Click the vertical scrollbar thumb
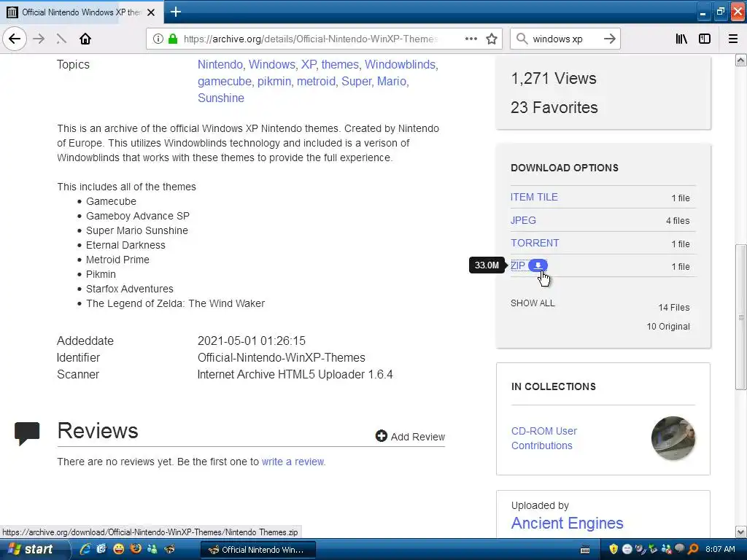This screenshot has height=560, width=747. click(741, 317)
